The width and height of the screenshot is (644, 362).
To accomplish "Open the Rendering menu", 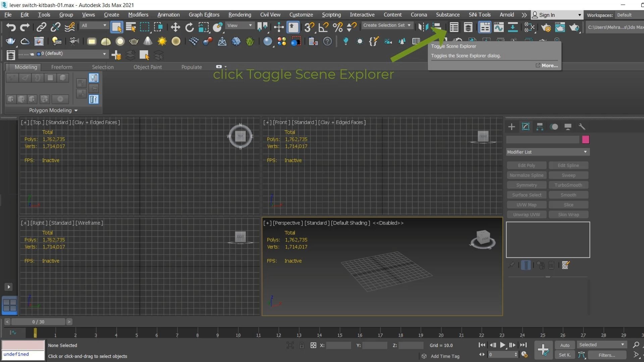I will (239, 15).
